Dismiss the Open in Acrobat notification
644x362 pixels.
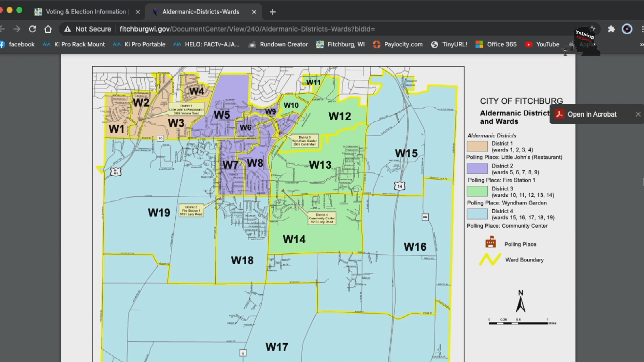(639, 114)
